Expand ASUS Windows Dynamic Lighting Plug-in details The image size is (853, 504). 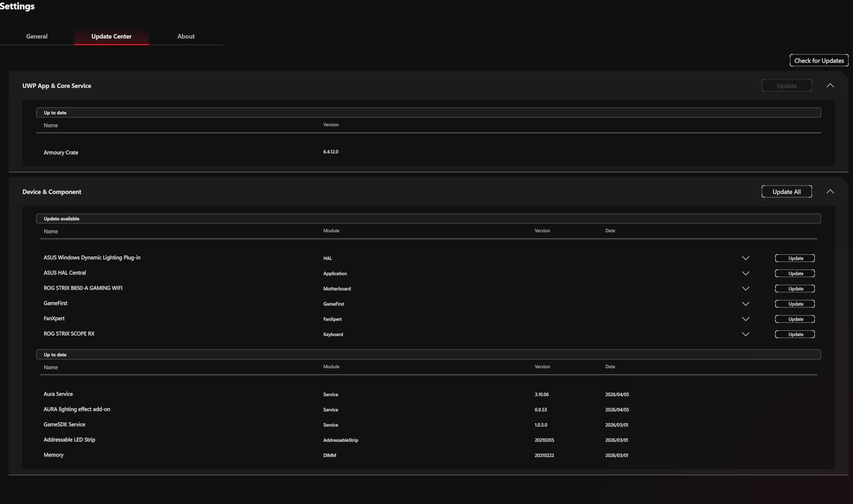tap(745, 258)
